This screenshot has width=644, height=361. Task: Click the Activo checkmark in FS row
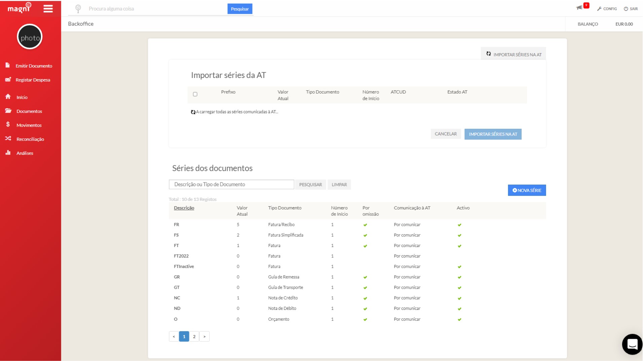point(459,235)
